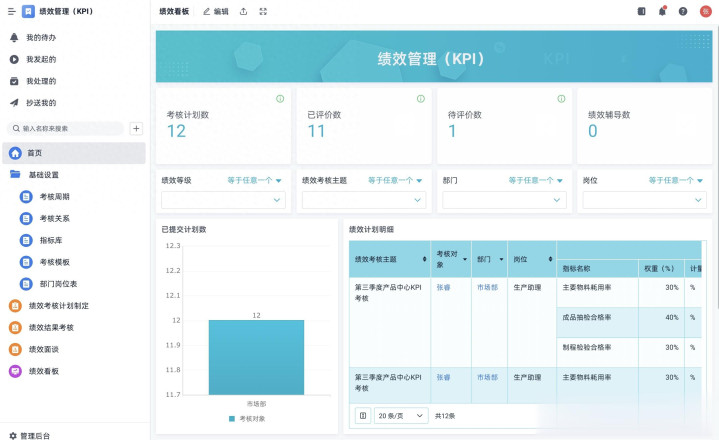The image size is (719, 440).
Task: Click the 考核对象 legend color swatch
Action: point(232,418)
